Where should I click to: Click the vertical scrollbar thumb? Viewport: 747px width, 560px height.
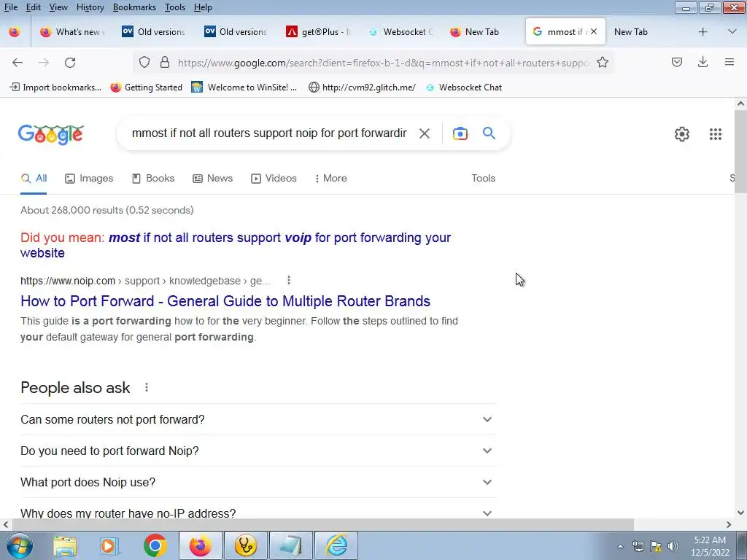(x=740, y=152)
